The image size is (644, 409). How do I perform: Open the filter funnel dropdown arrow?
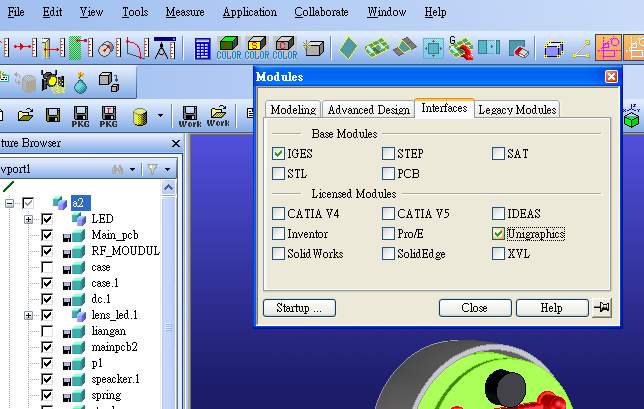tap(168, 169)
